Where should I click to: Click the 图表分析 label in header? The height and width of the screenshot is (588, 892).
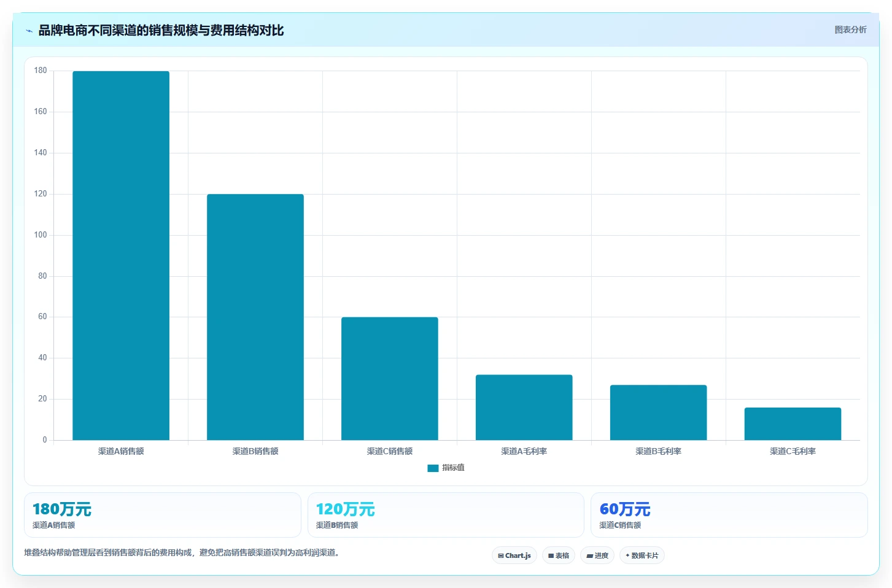pyautogui.click(x=850, y=29)
